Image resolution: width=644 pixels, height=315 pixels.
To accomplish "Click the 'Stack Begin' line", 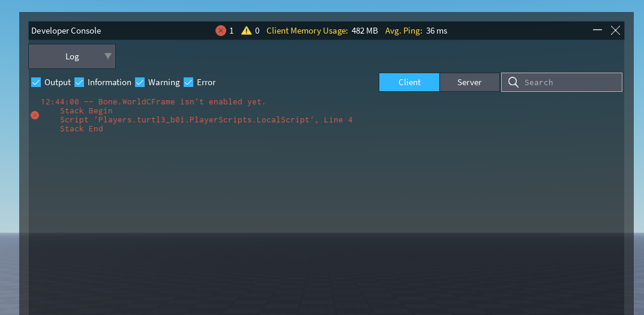I will (x=86, y=111).
